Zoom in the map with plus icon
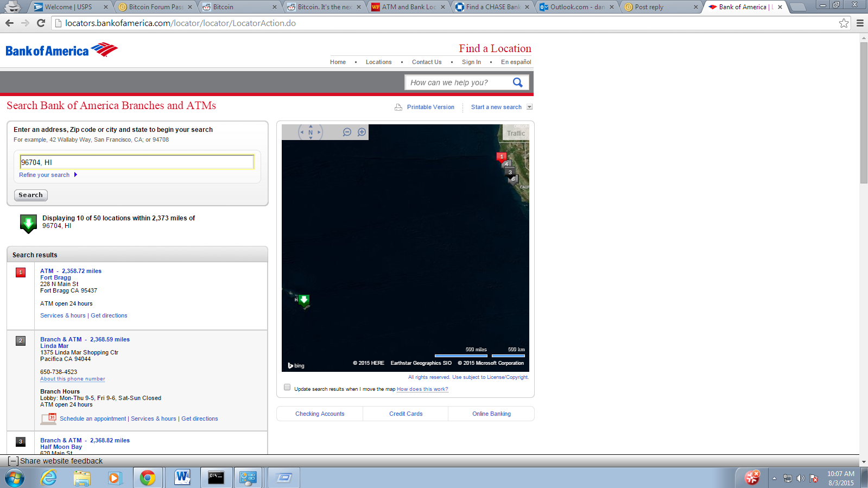868x488 pixels. [362, 132]
